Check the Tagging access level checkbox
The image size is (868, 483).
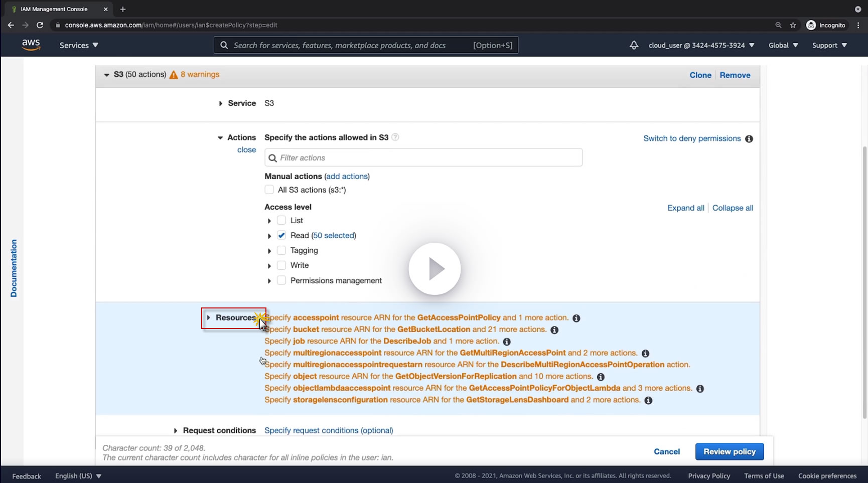[x=281, y=250]
